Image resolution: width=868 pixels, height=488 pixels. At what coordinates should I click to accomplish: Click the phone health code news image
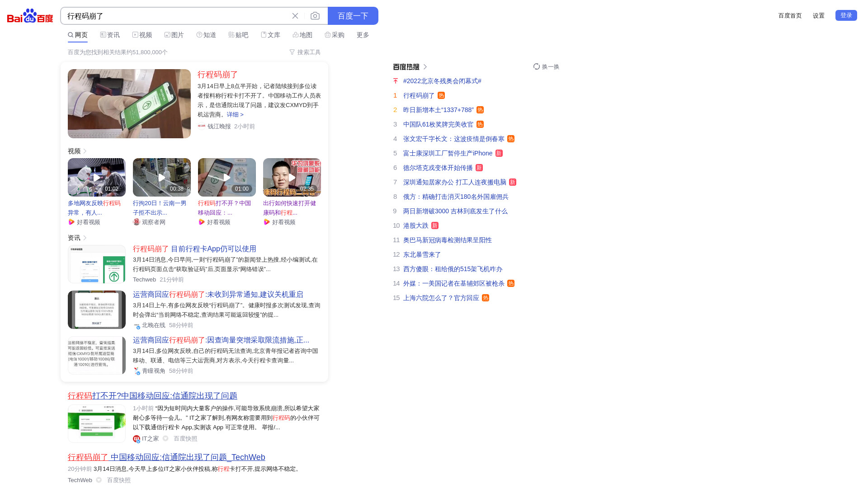point(129,103)
